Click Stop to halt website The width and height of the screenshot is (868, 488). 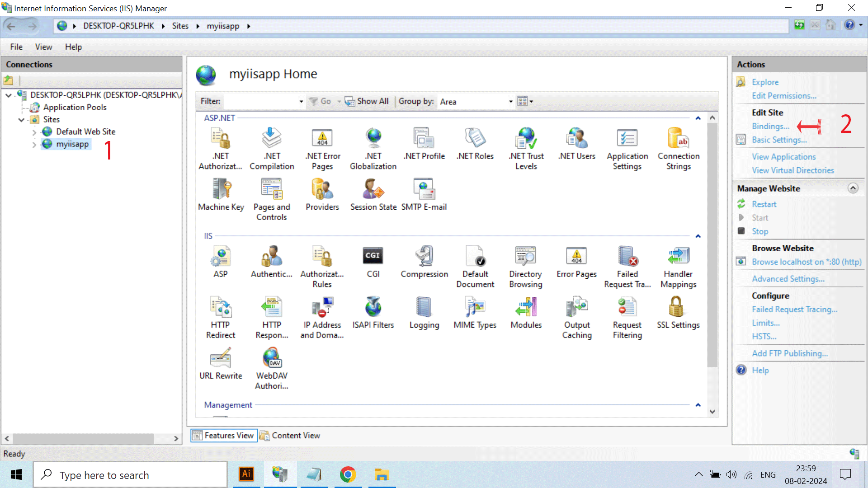pos(759,231)
